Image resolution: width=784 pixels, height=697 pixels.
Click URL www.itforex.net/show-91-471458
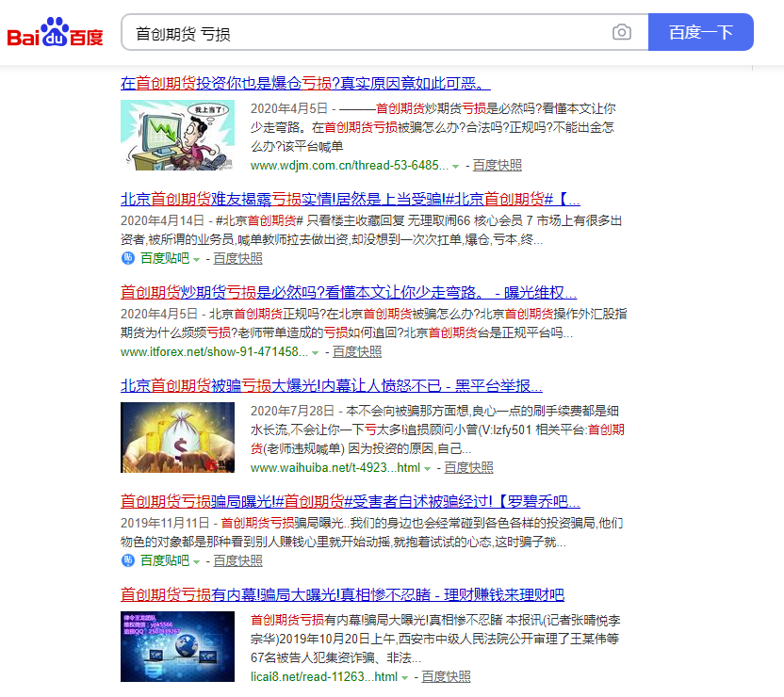click(214, 351)
